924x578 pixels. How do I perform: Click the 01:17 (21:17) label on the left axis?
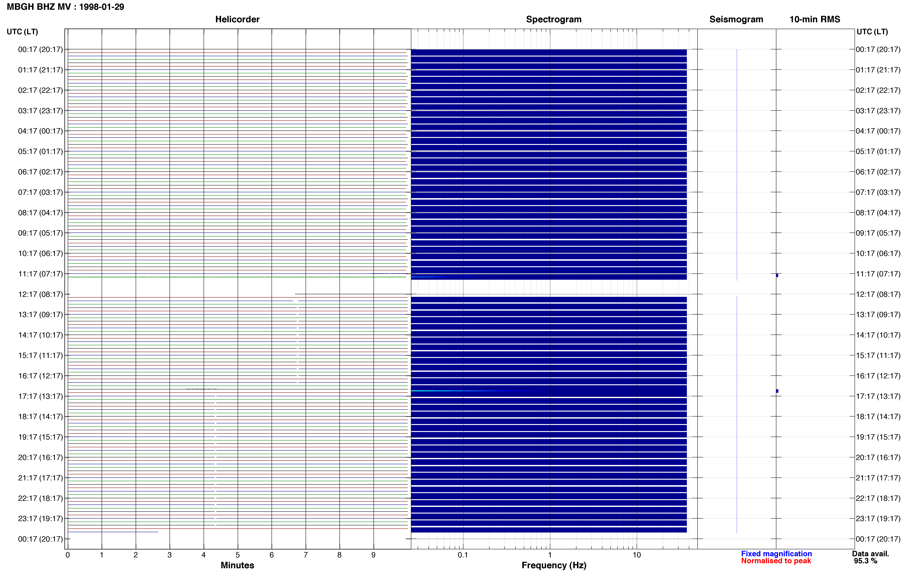coord(41,70)
